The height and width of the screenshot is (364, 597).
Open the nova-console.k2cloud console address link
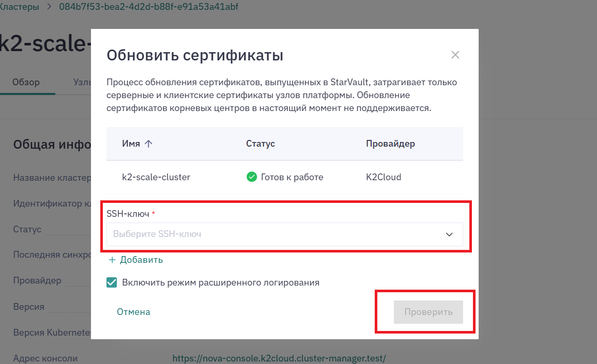pos(279,358)
